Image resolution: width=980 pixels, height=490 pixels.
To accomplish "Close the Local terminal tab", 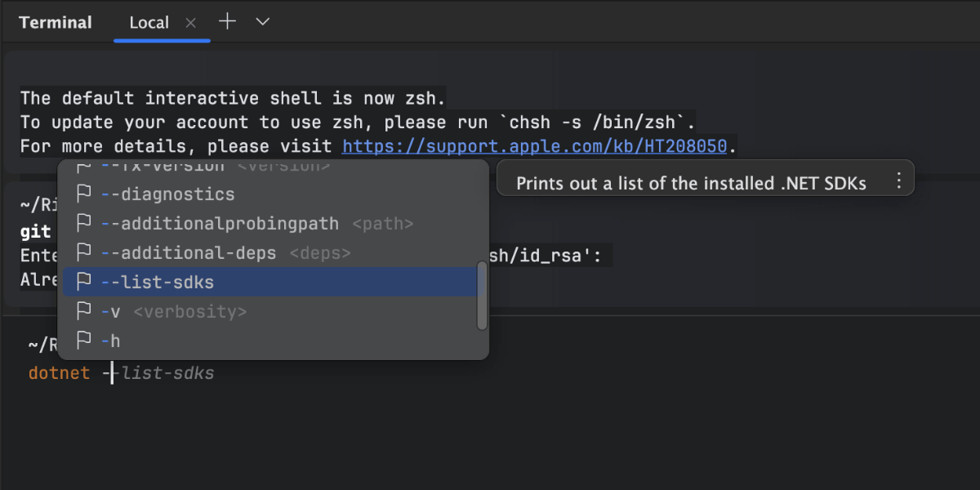I will point(191,23).
